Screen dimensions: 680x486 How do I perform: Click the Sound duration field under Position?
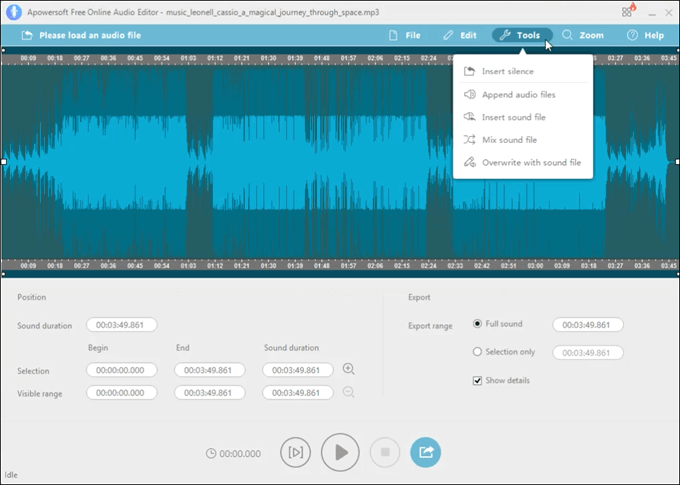[x=121, y=325]
